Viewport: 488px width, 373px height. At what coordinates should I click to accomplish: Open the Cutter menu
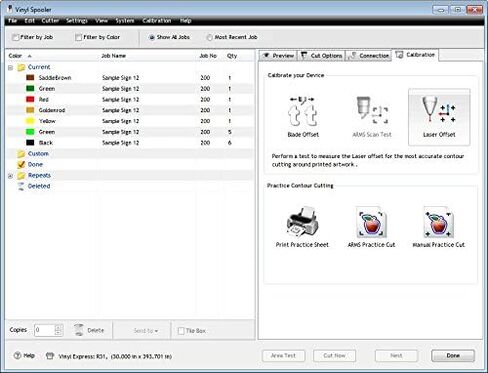pos(50,21)
